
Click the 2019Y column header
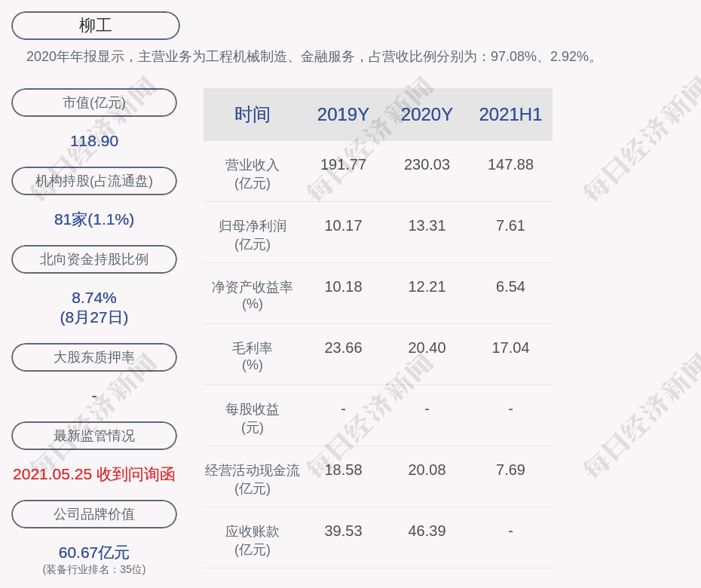(343, 115)
